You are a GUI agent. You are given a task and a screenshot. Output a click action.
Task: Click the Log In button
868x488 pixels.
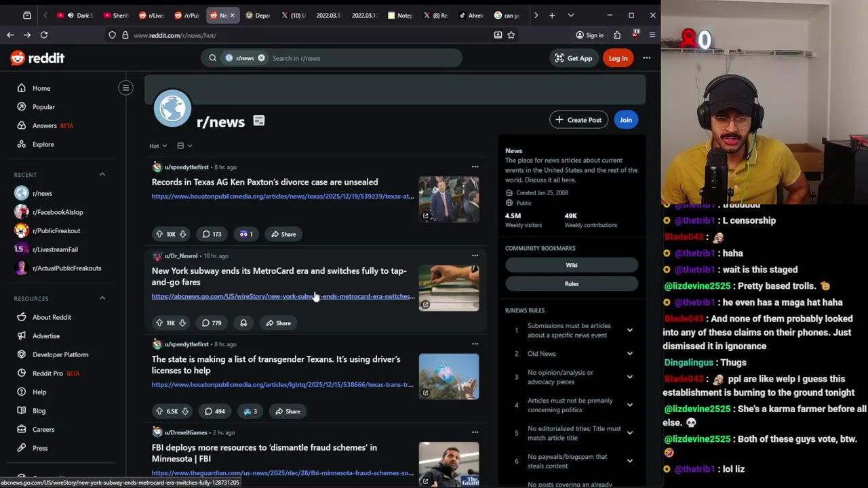click(618, 58)
